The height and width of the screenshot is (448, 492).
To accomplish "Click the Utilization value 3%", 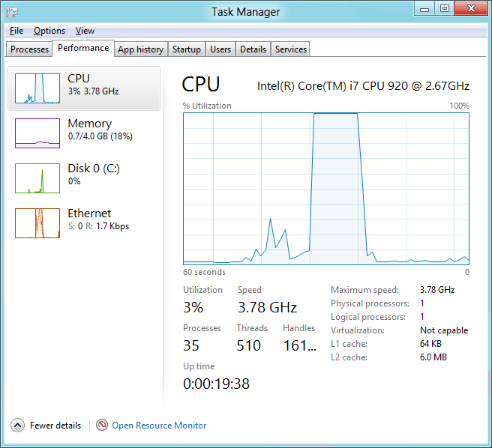I will click(193, 307).
